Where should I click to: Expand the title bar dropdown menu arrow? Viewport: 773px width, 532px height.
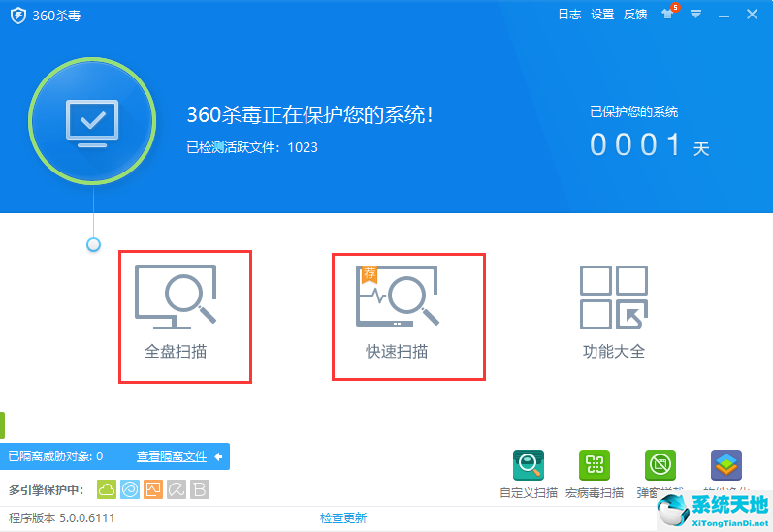tap(695, 15)
